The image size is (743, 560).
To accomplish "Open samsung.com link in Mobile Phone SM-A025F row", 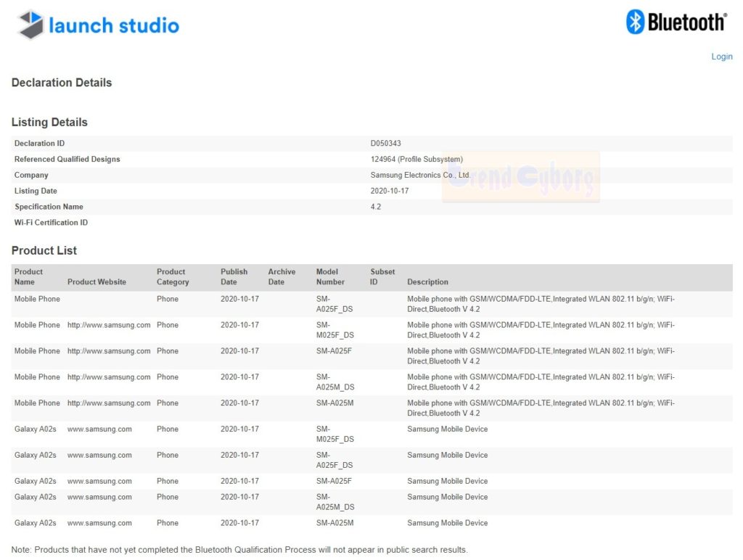I will pyautogui.click(x=109, y=351).
